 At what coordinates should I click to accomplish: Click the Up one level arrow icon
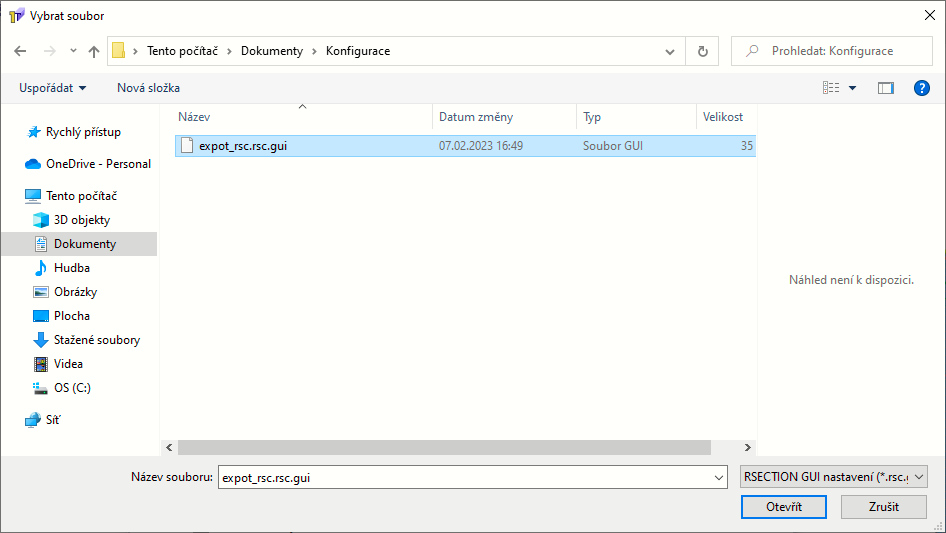(94, 51)
